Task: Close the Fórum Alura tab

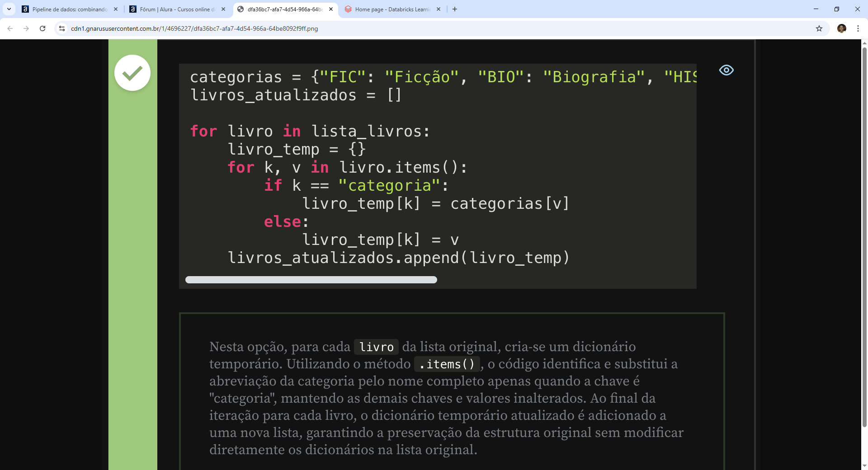Action: tap(223, 9)
